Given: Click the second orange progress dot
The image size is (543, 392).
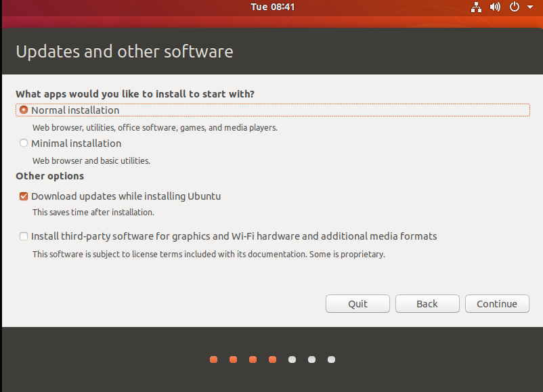Looking at the screenshot, I should tap(233, 360).
